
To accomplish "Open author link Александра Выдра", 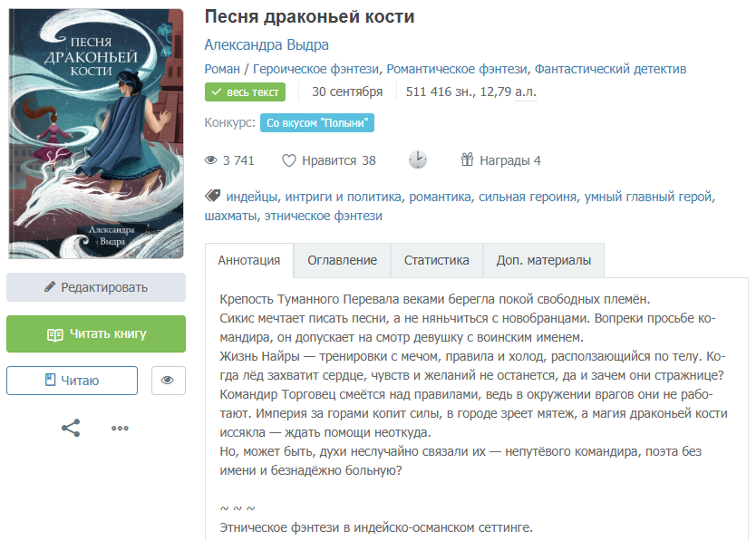I will (267, 44).
